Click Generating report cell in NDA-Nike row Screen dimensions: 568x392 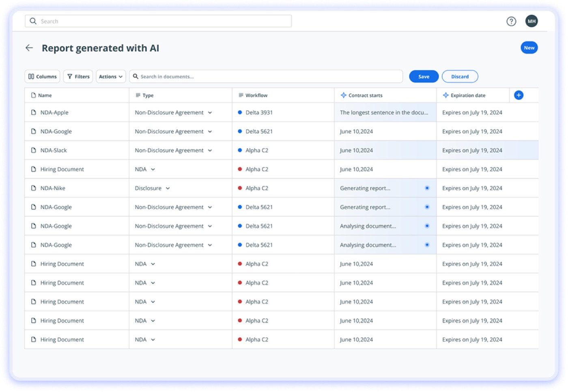click(385, 188)
